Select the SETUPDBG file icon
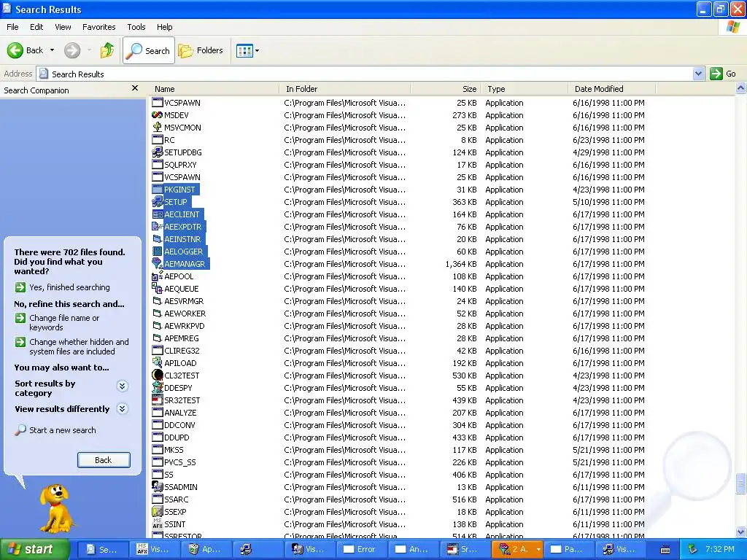Viewport: 747px width, 560px height. pos(158,152)
